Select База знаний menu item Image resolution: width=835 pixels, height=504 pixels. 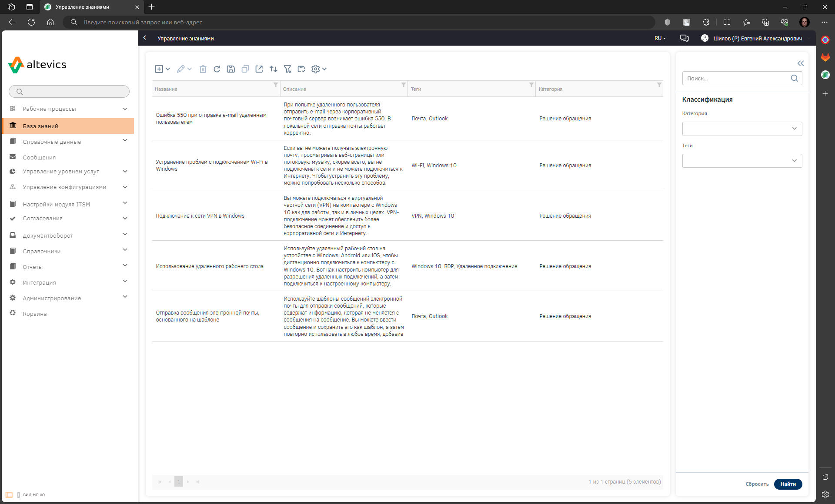(x=68, y=126)
